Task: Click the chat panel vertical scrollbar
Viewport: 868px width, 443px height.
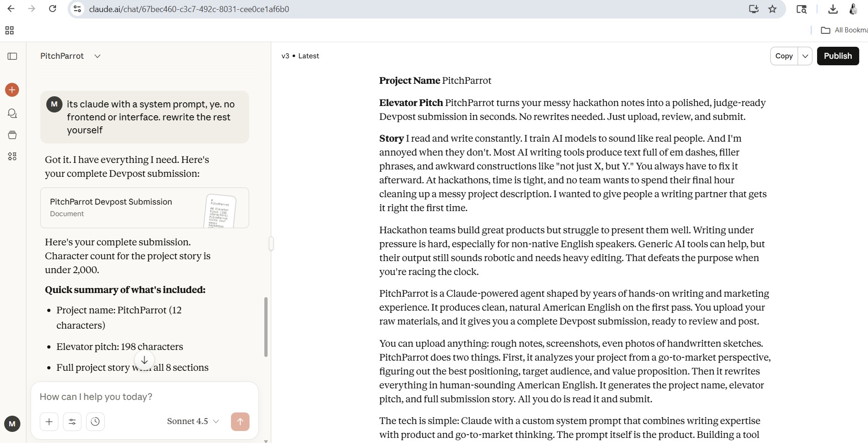Action: (266, 327)
